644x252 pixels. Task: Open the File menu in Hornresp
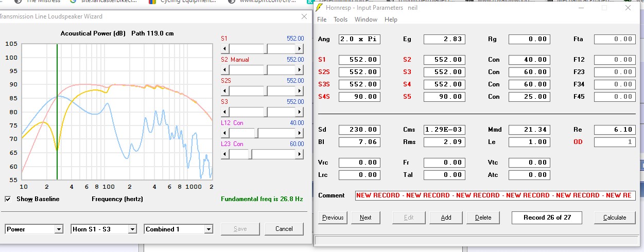point(322,20)
